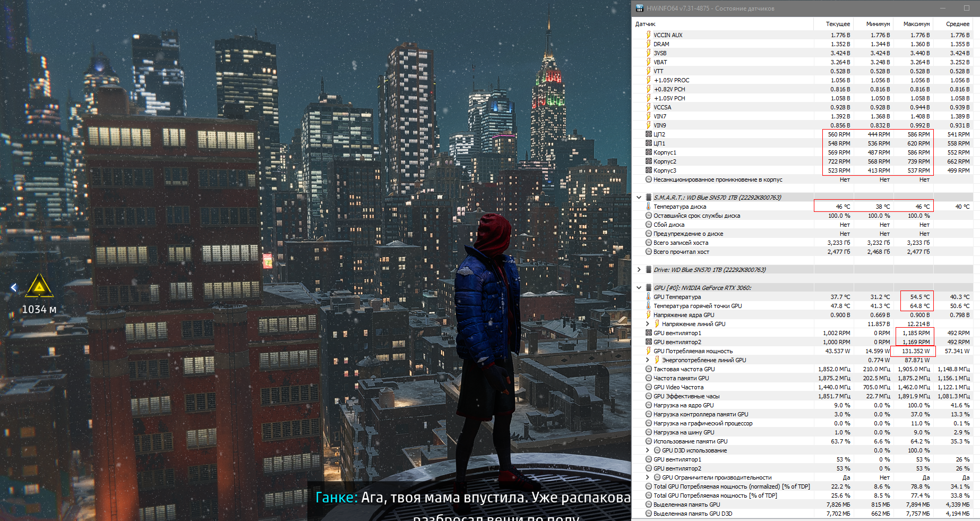Collapse the GPU NVIDIA GeForce RTX 3060 section

pyautogui.click(x=639, y=288)
